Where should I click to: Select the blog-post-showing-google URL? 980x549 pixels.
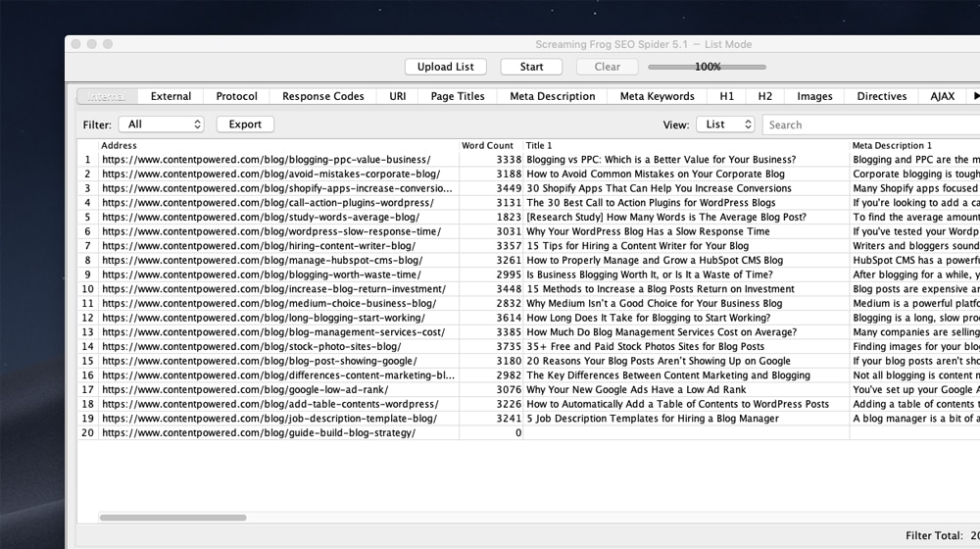tap(260, 361)
